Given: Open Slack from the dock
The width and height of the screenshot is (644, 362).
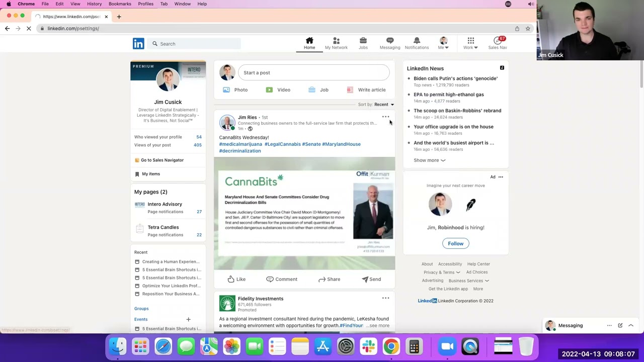Looking at the screenshot, I should pos(368,346).
